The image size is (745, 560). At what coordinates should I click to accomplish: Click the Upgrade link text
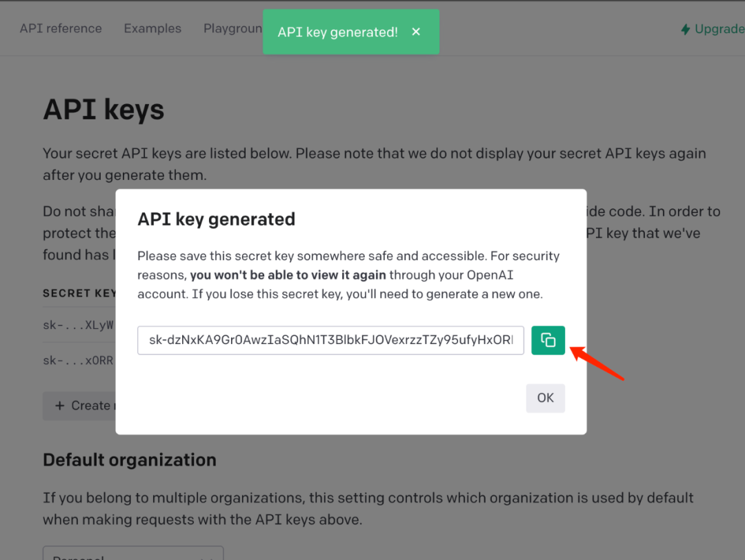pyautogui.click(x=719, y=29)
